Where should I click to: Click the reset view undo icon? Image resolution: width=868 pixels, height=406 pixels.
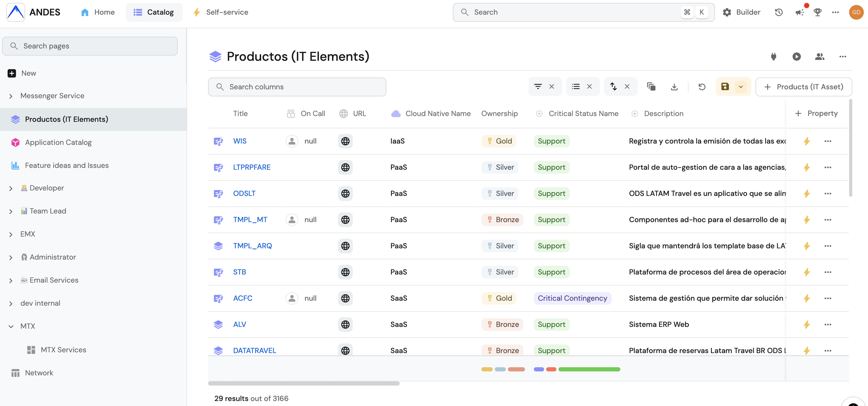(x=702, y=87)
